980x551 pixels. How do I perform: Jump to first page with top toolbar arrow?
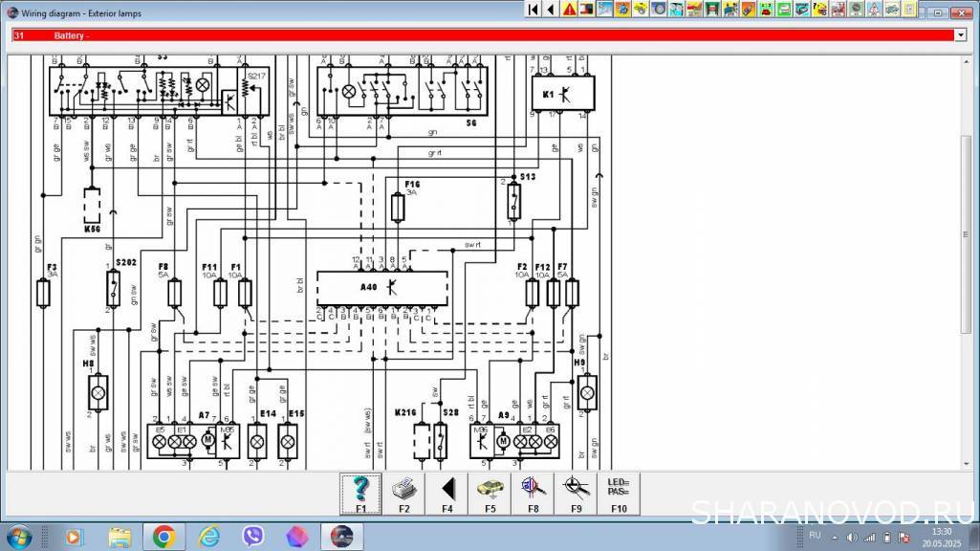(x=533, y=10)
